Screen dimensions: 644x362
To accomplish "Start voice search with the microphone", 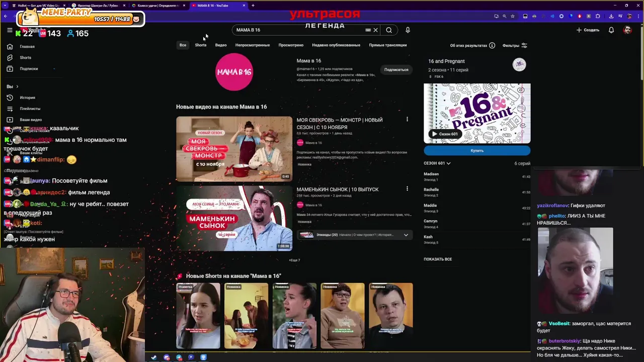I will [408, 30].
